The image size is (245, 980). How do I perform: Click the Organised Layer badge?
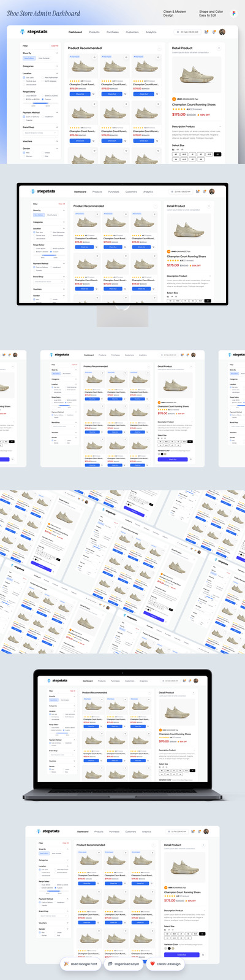click(124, 964)
